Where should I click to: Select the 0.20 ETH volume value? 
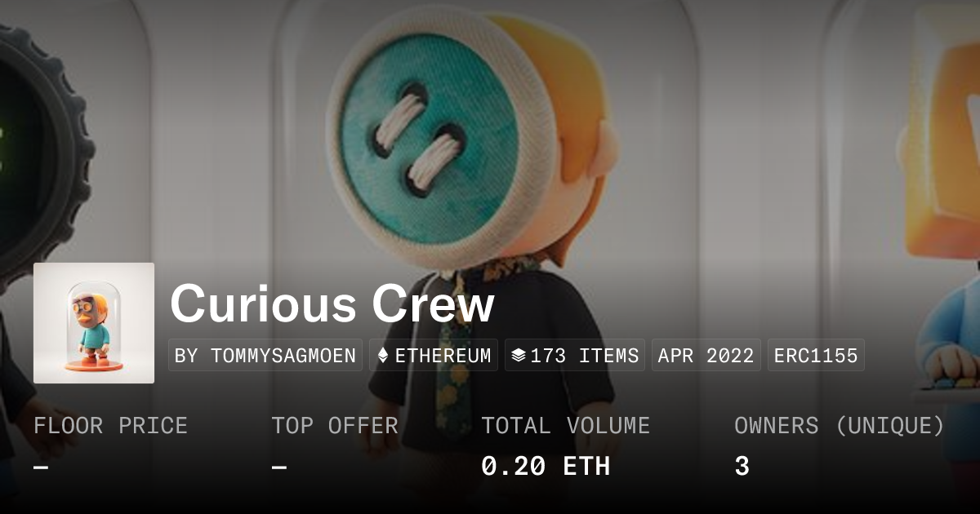pyautogui.click(x=546, y=467)
